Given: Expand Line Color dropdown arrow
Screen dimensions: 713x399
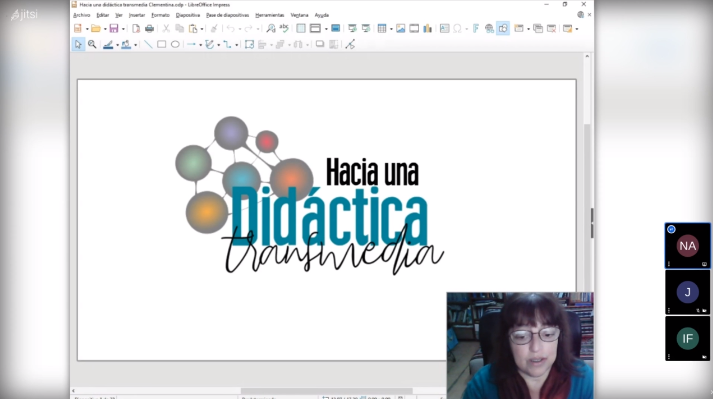Looking at the screenshot, I should click(117, 45).
